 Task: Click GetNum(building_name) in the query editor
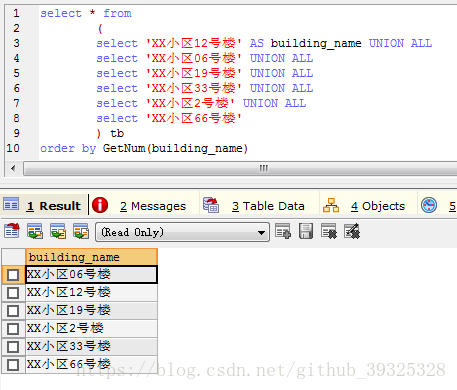(x=175, y=148)
